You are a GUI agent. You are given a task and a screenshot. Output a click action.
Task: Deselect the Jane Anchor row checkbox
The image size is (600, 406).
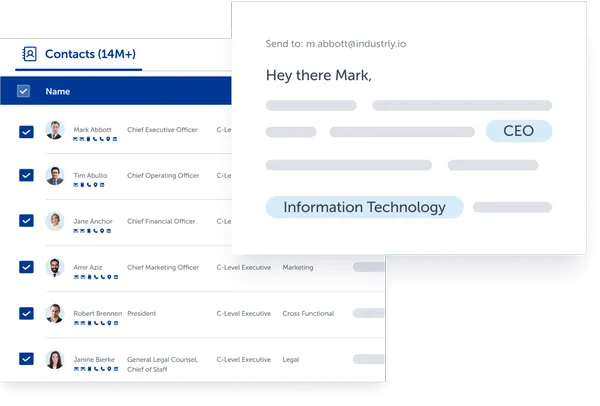click(26, 222)
